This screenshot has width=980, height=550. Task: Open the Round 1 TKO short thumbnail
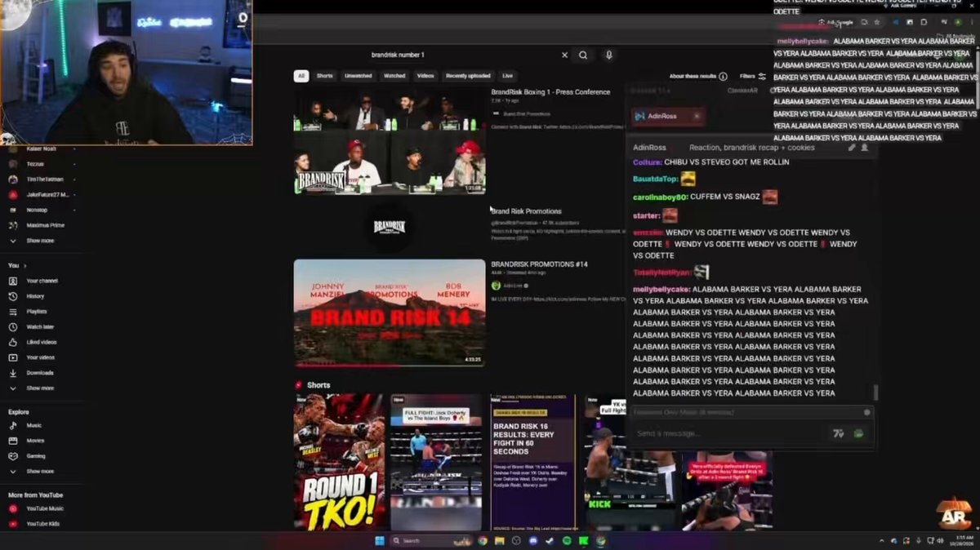coord(339,463)
